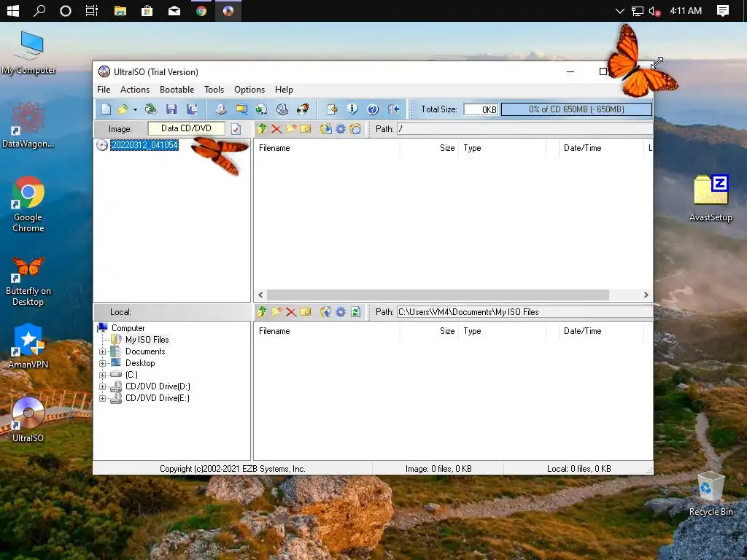Click the Convert image toolbar icon
This screenshot has width=747, height=560.
[261, 109]
